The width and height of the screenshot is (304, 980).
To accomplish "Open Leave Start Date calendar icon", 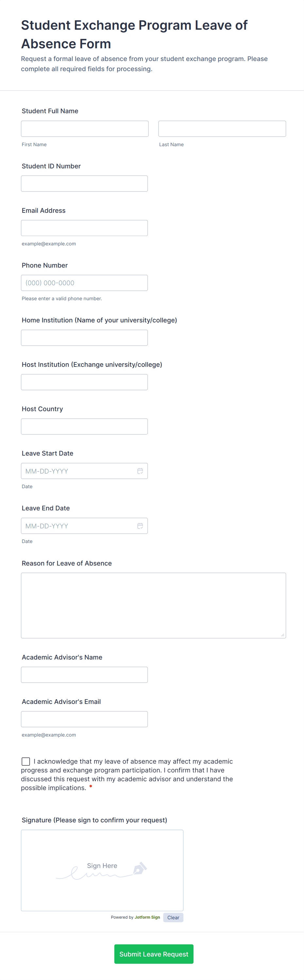I will click(x=140, y=471).
